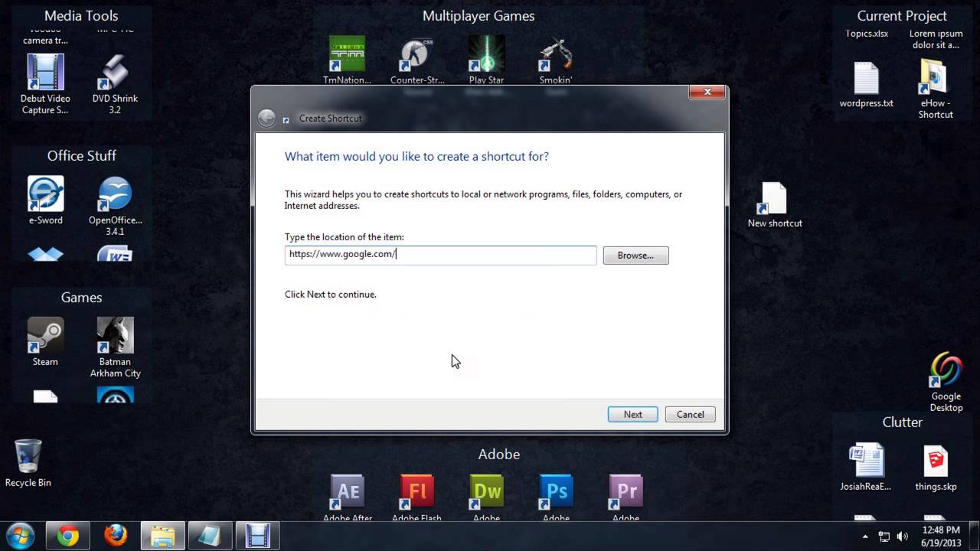The width and height of the screenshot is (980, 551).
Task: Open the Smokin' game shortcut
Action: click(x=555, y=55)
